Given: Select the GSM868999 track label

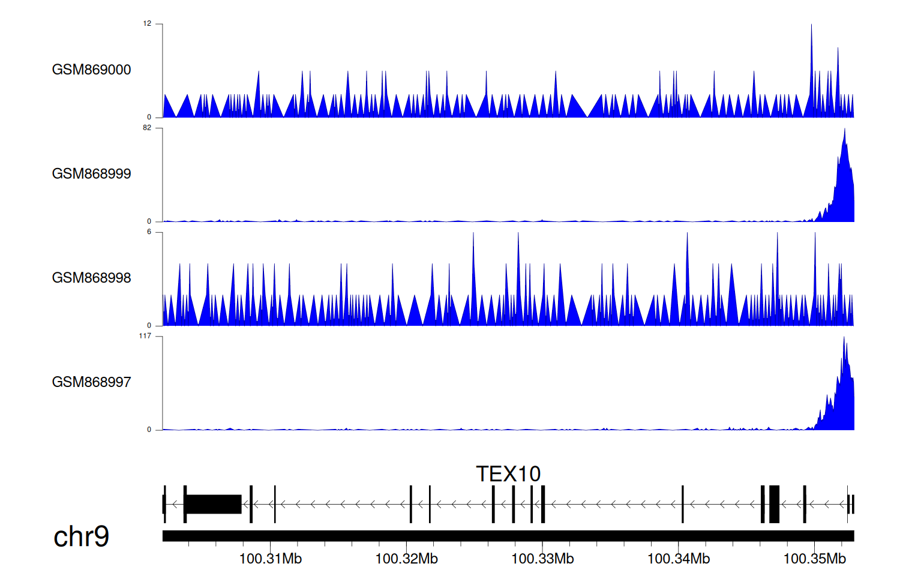Looking at the screenshot, I should (x=91, y=173).
